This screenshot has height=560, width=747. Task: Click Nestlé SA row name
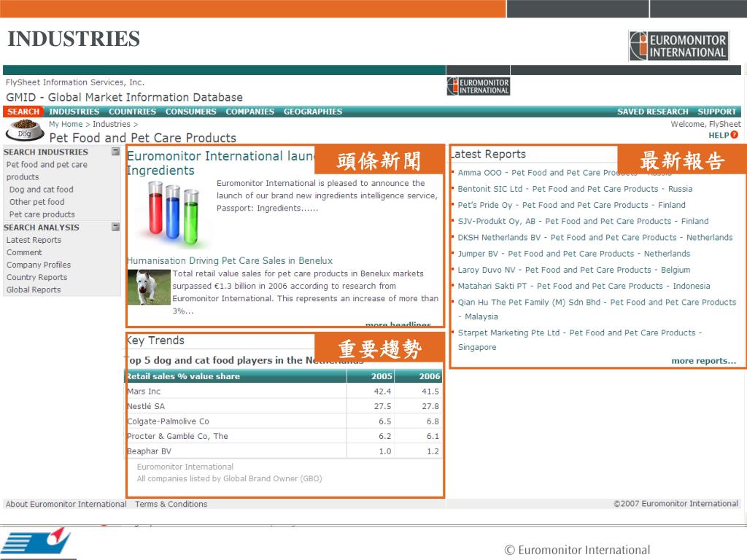[146, 406]
